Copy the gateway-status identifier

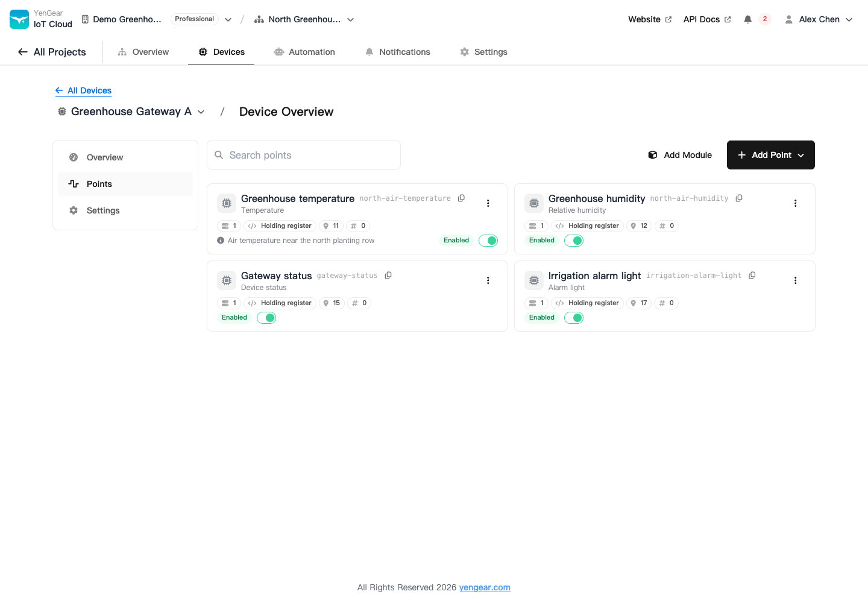coord(388,276)
